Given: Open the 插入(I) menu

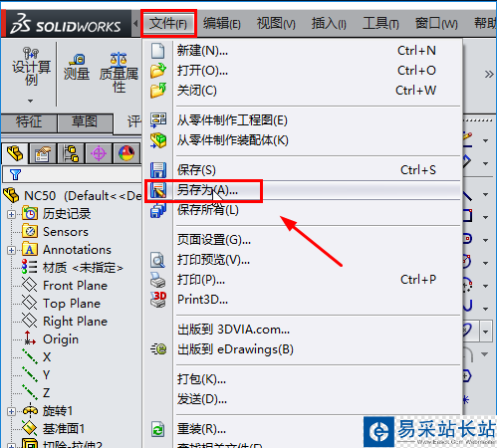Looking at the screenshot, I should tap(329, 24).
